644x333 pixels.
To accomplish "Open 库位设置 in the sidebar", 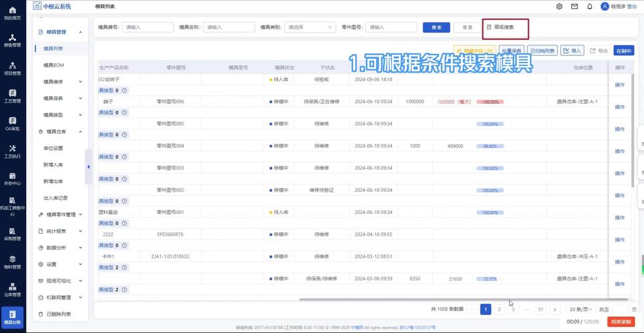I will (x=53, y=148).
